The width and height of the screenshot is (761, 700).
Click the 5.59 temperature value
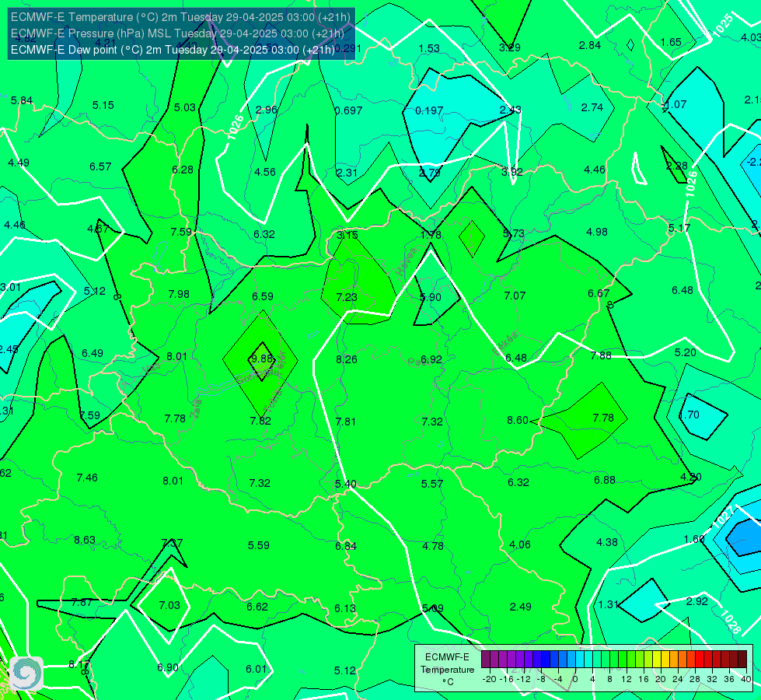259,545
